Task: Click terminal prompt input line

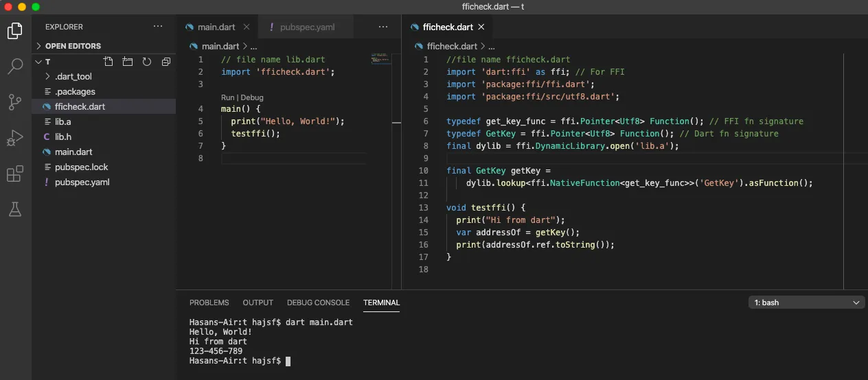Action: 240,361
